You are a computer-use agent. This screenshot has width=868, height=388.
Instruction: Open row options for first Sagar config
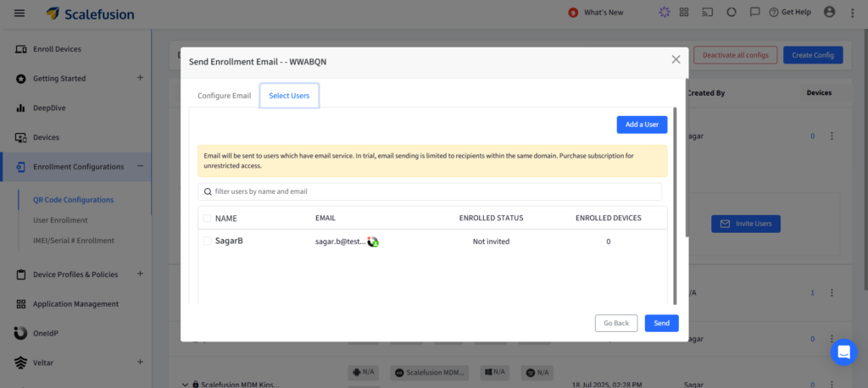tap(832, 136)
